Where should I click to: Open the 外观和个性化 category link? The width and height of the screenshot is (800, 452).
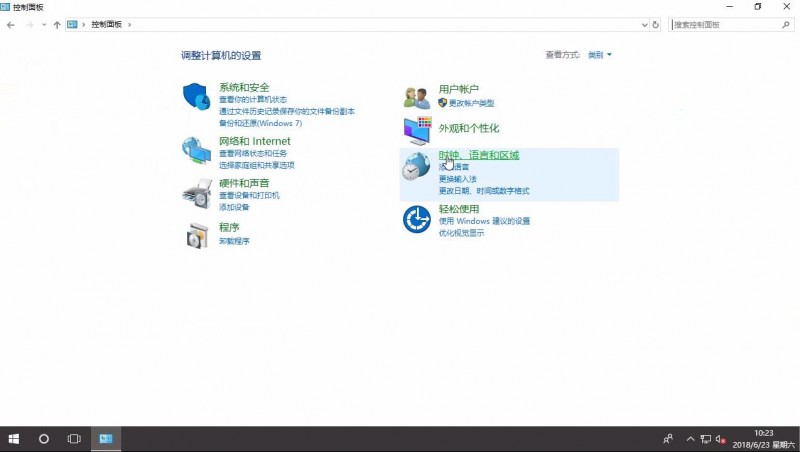pos(469,129)
